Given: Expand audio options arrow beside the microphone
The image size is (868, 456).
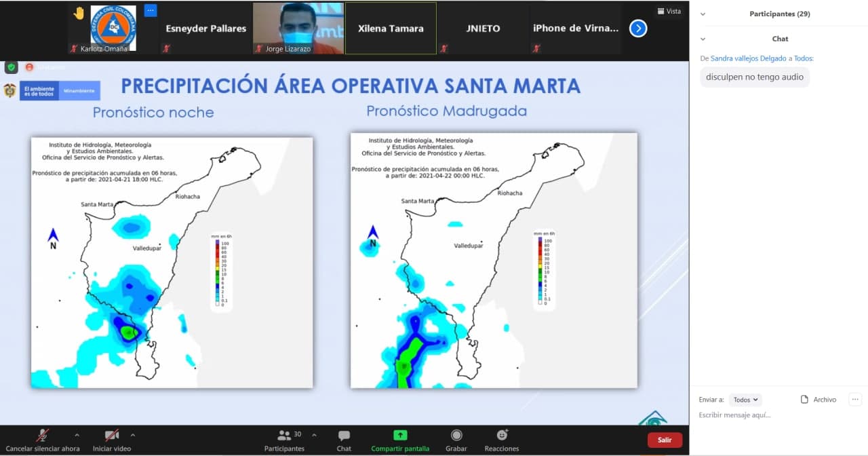Looking at the screenshot, I should point(77,435).
